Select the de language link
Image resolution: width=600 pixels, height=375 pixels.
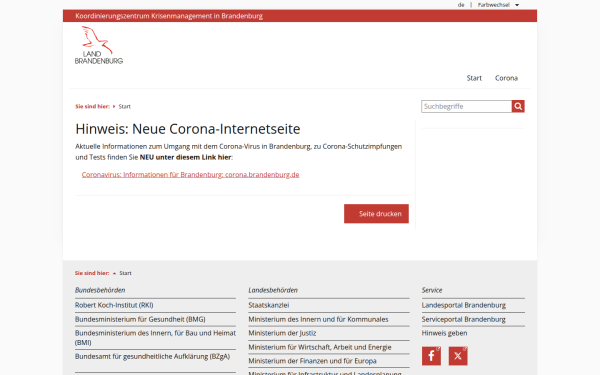click(x=461, y=5)
